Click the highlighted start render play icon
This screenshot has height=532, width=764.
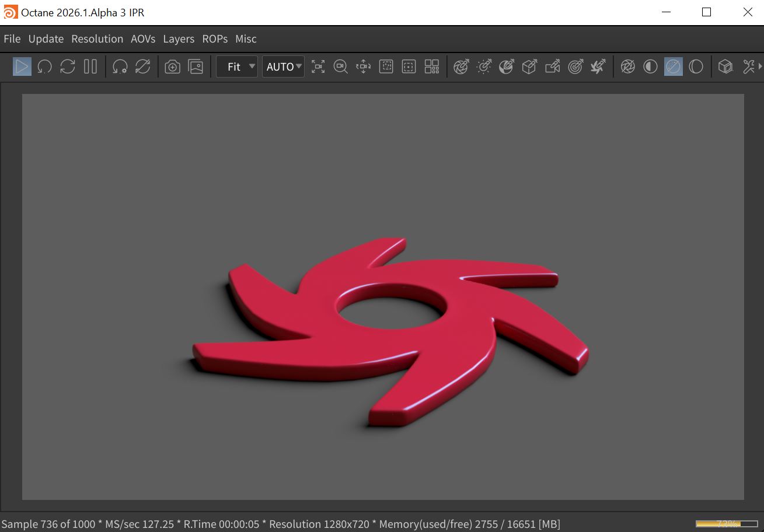coord(22,66)
